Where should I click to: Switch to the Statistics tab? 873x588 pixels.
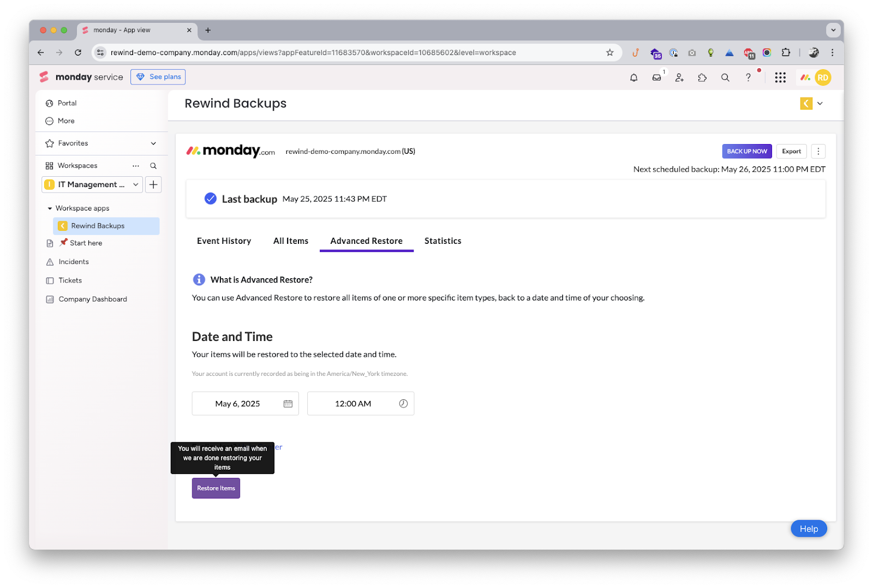coord(443,241)
